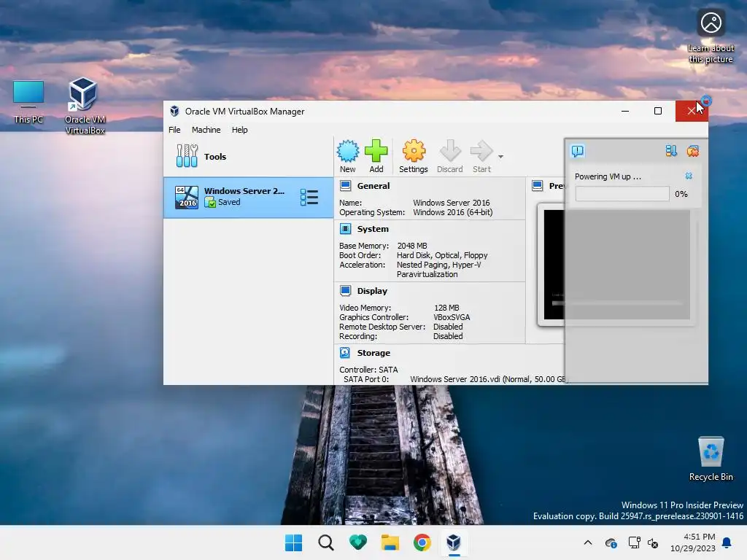Open taskbar Search
The image size is (747, 560).
click(326, 542)
